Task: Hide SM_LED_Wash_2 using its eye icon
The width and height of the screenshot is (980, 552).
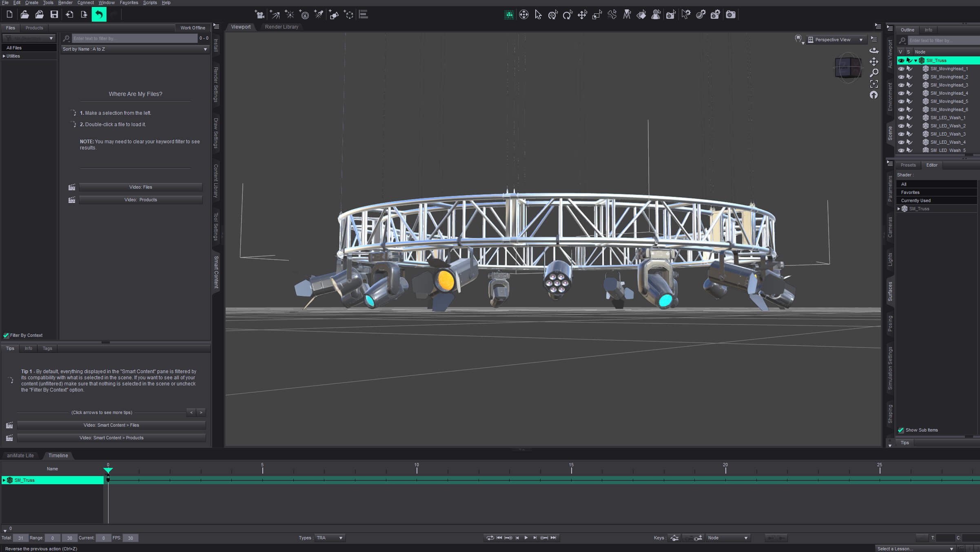Action: tap(901, 126)
